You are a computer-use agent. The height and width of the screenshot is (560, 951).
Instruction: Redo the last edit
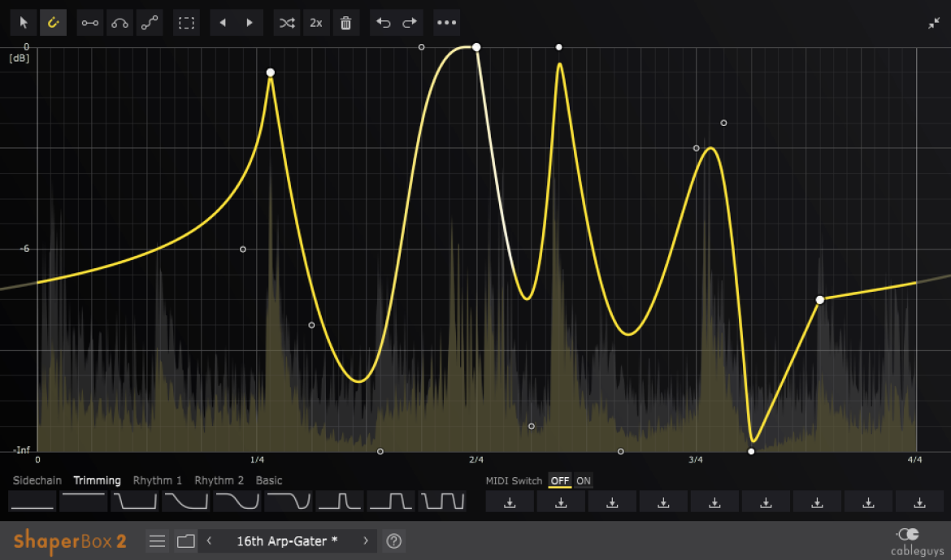click(x=410, y=23)
